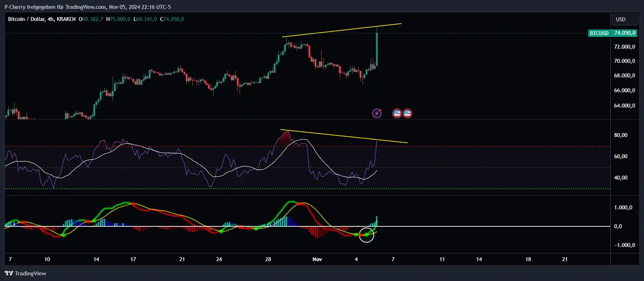Image resolution: width=644 pixels, height=281 pixels.
Task: Click the '28' date on the time axis
Action: point(268,259)
